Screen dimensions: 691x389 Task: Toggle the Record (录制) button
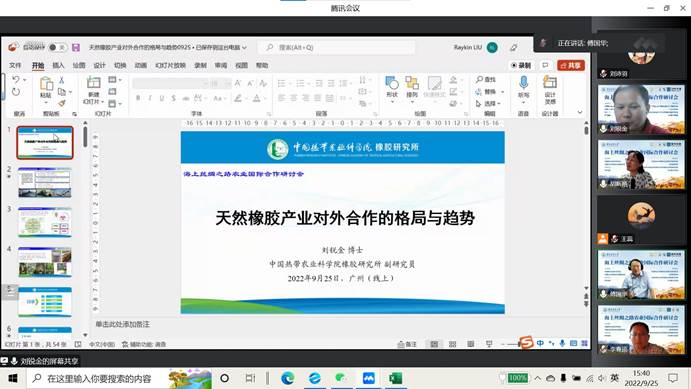pyautogui.click(x=521, y=65)
